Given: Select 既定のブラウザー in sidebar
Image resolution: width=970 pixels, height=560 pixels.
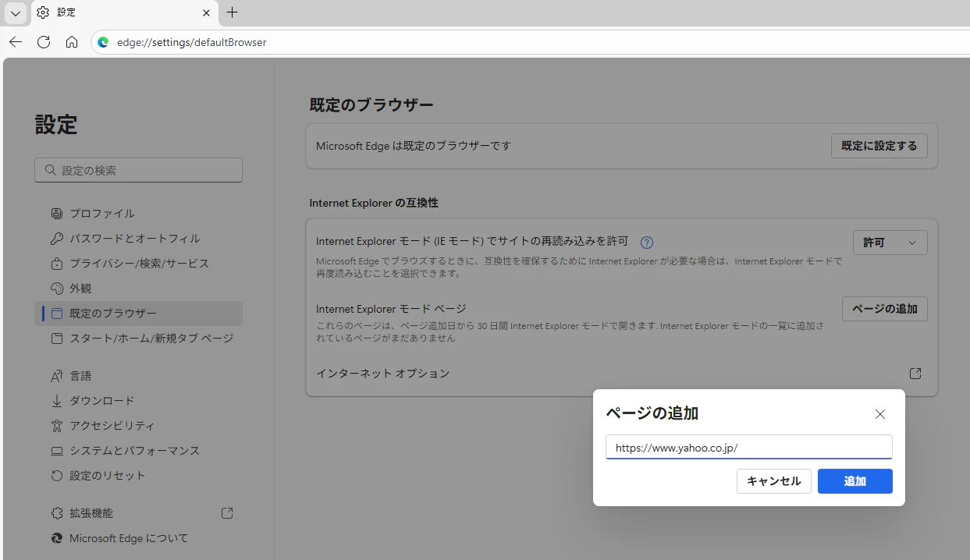Looking at the screenshot, I should click(x=138, y=314).
